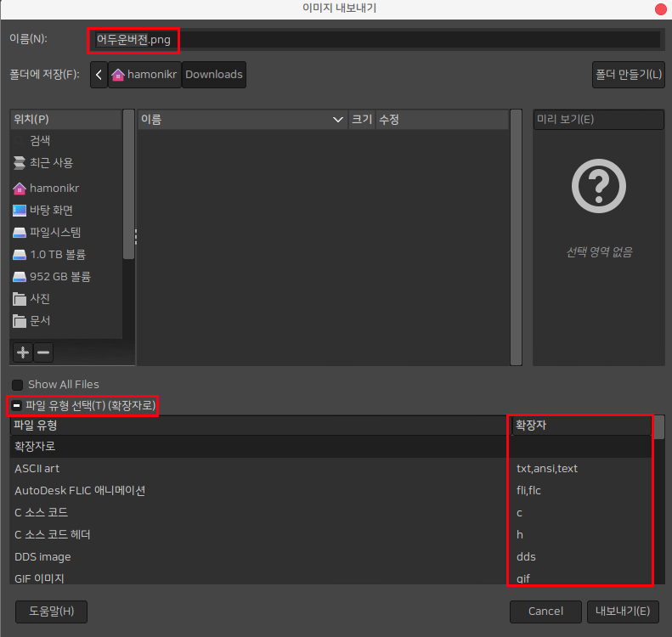Open 바탕 화면 folder in sidebar
This screenshot has width=672, height=637.
[x=51, y=211]
